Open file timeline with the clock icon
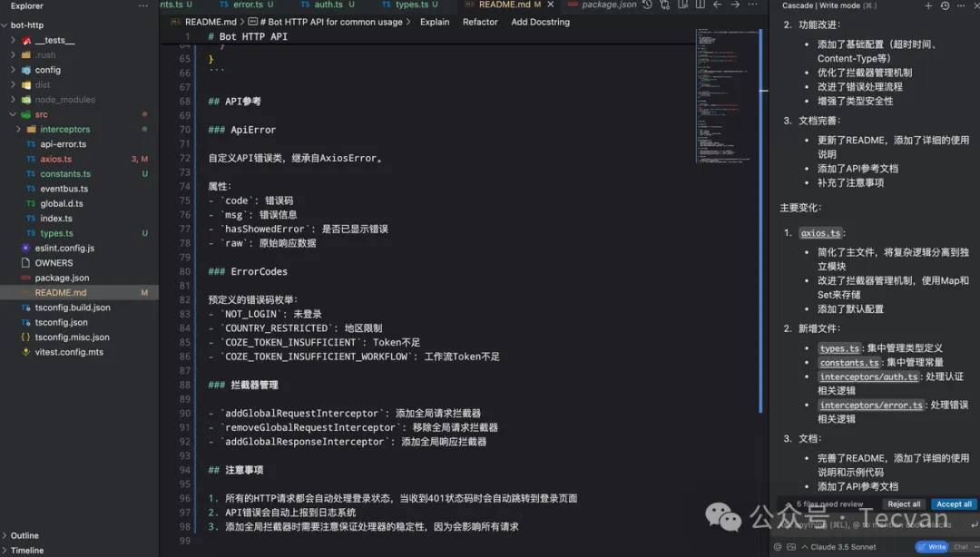The image size is (980, 557). 648,5
